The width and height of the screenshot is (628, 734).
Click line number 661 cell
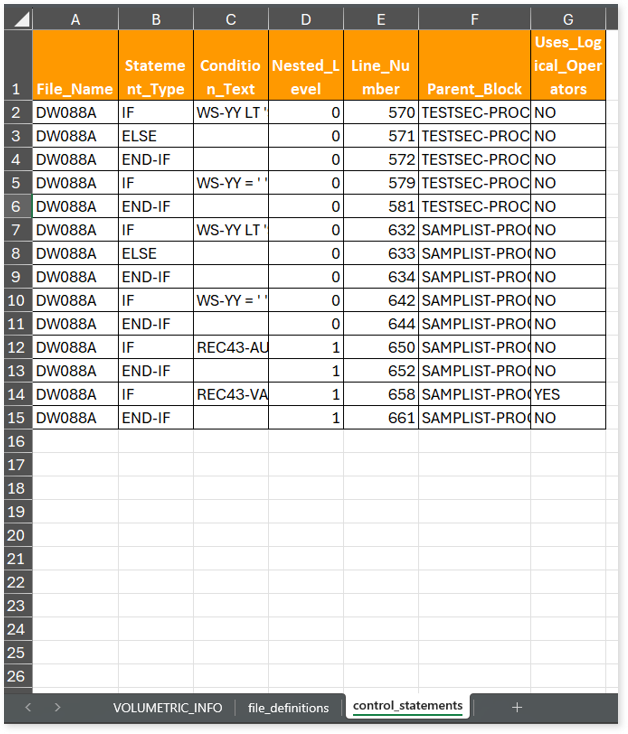pos(380,418)
